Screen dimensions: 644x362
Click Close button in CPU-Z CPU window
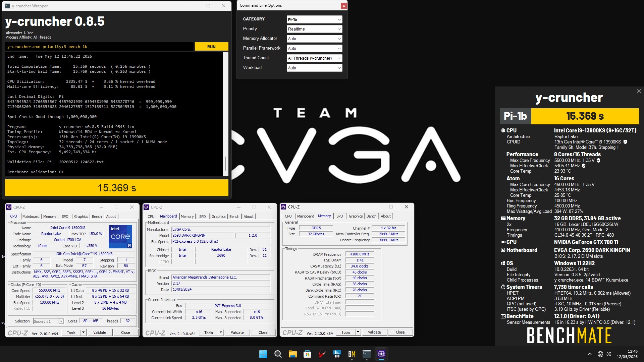click(125, 333)
